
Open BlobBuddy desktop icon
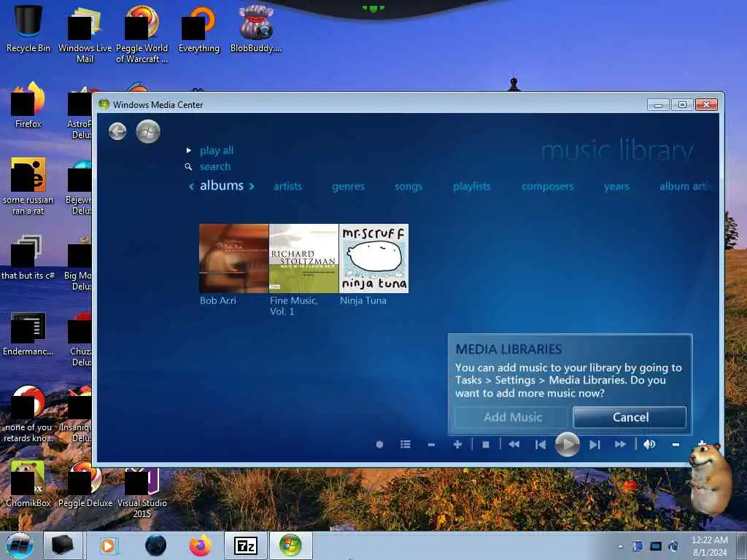pos(256,28)
